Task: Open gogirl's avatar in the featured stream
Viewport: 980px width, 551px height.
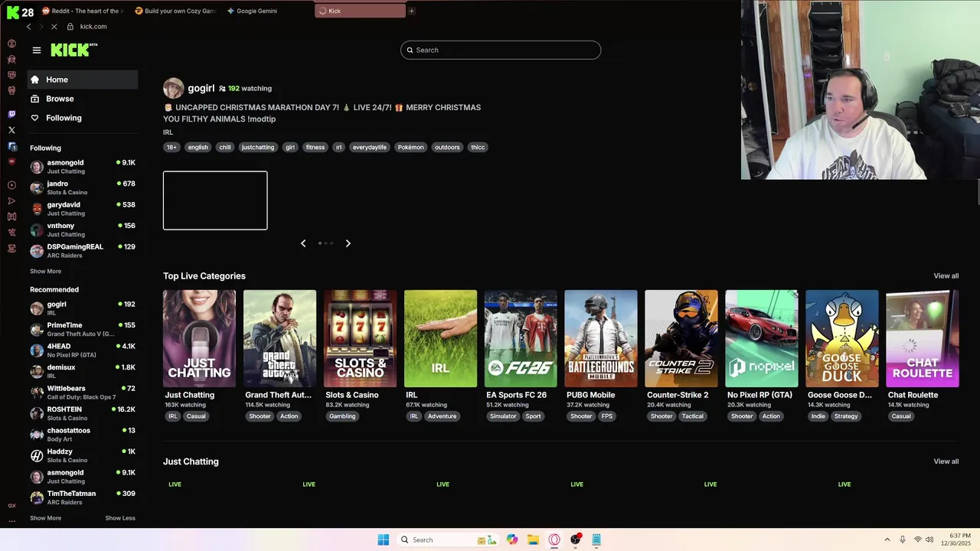Action: (173, 88)
